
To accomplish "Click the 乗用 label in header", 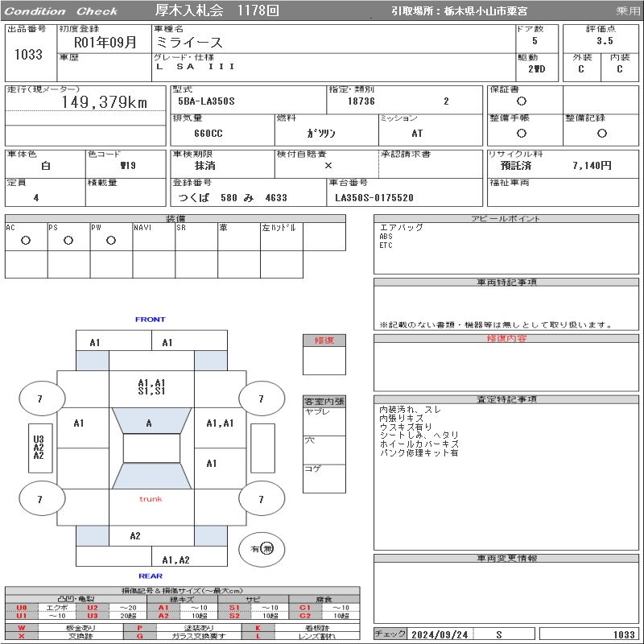I will [628, 11].
